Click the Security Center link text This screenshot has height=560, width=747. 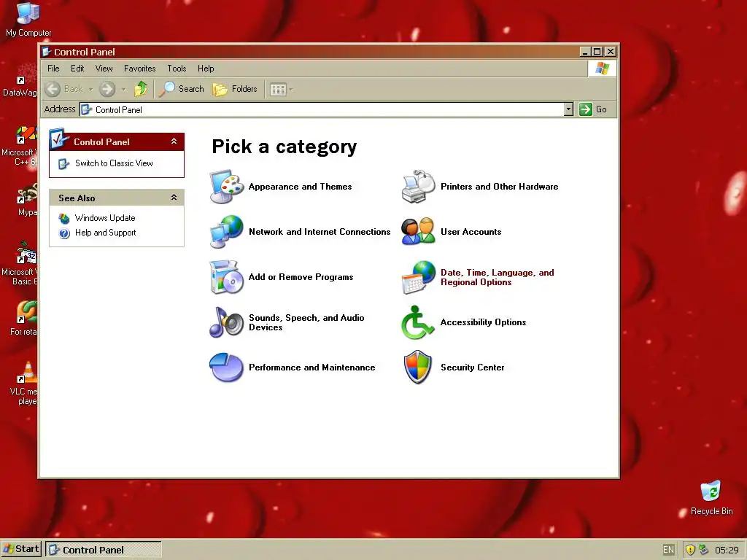pos(472,367)
